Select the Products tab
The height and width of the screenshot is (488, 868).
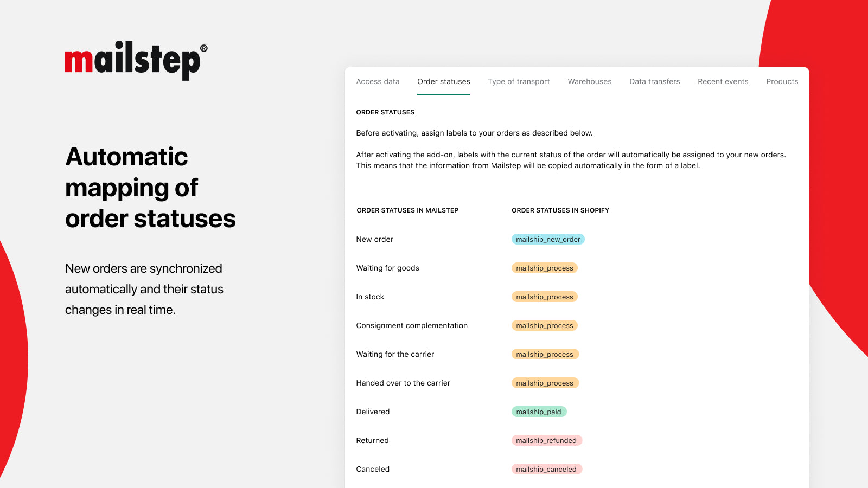[782, 81]
